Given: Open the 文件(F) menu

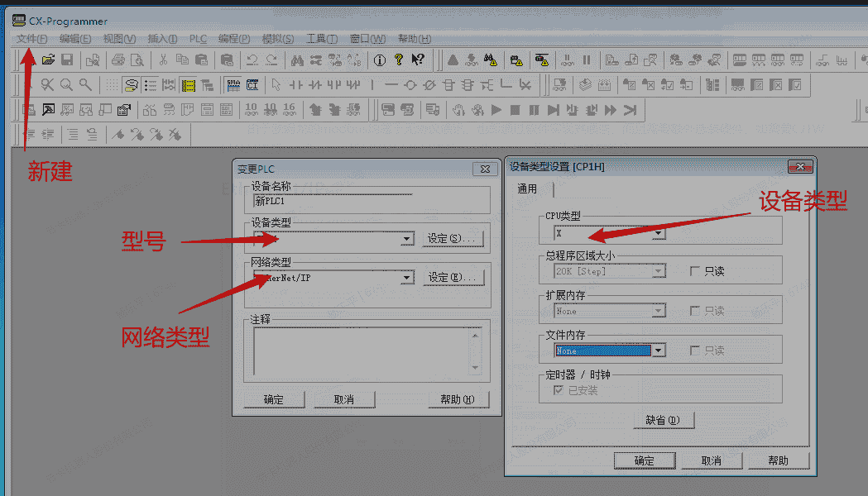Looking at the screenshot, I should (x=31, y=39).
